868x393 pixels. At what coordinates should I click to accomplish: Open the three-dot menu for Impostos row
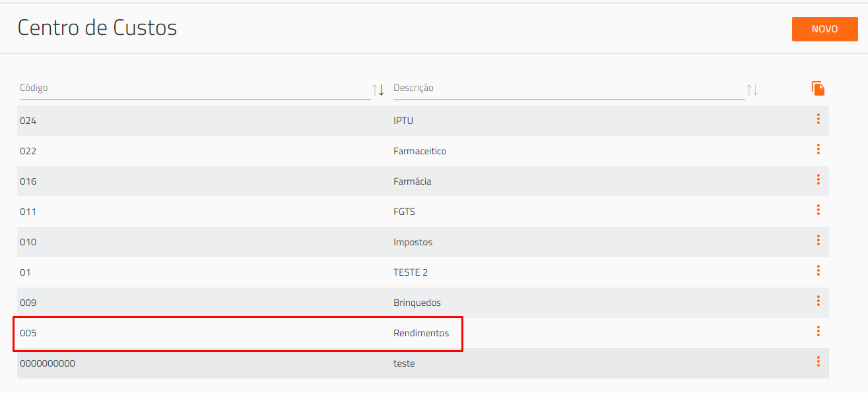(818, 240)
